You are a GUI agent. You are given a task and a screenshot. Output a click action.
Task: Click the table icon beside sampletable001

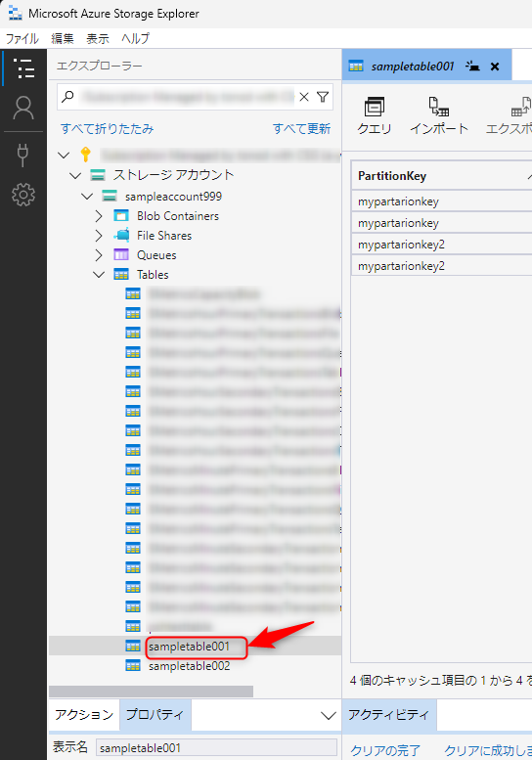[x=133, y=646]
